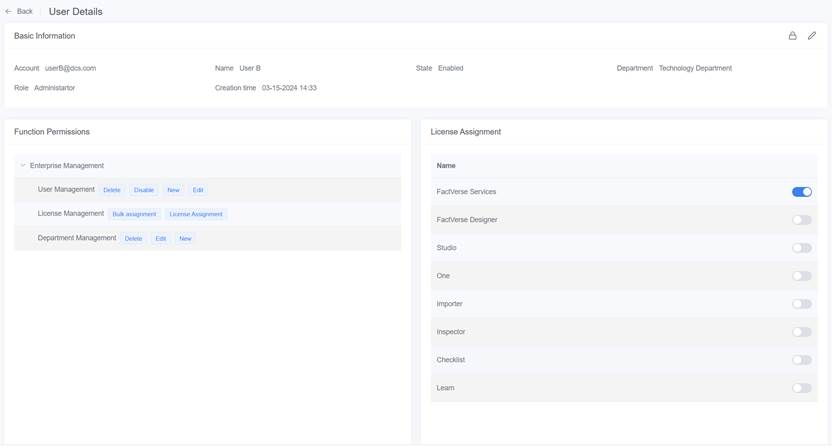Toggle the Studio license switch
Screen dimensions: 832x448
click(x=801, y=248)
